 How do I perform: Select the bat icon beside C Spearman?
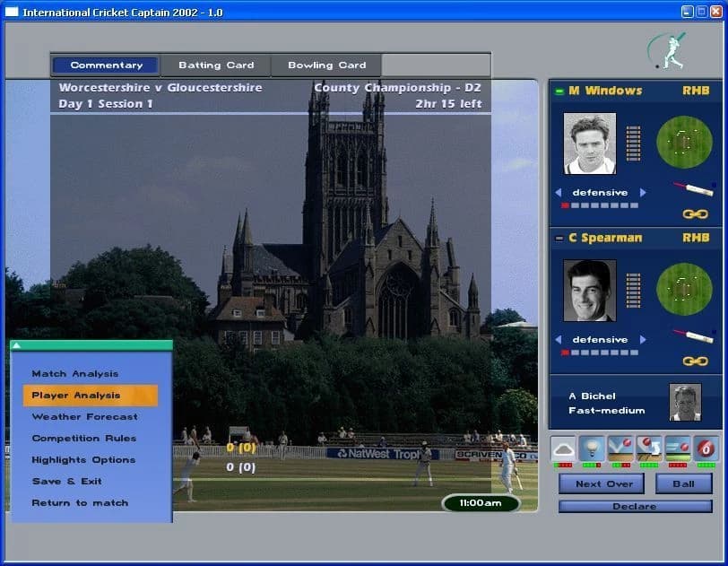click(694, 336)
